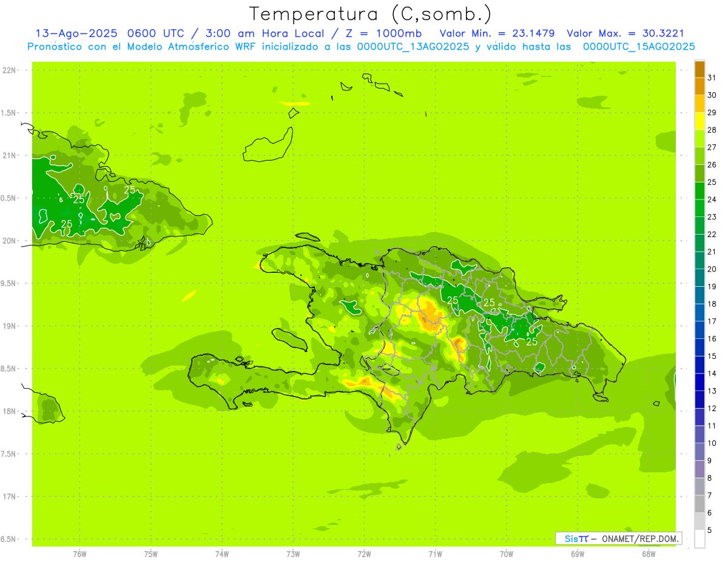Screen dimensions: 728x562
Task: Click the yellow legend swatch between 28 and 29
Action: coord(699,121)
